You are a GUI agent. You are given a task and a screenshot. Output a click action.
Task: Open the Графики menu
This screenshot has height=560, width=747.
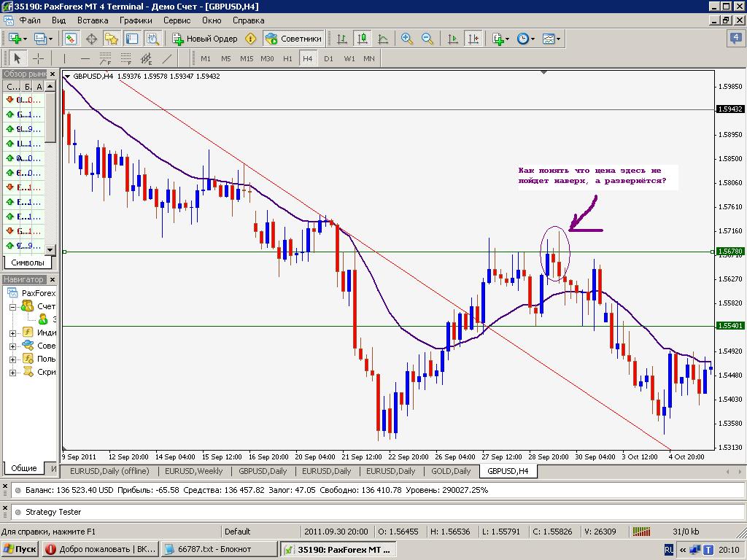(136, 20)
